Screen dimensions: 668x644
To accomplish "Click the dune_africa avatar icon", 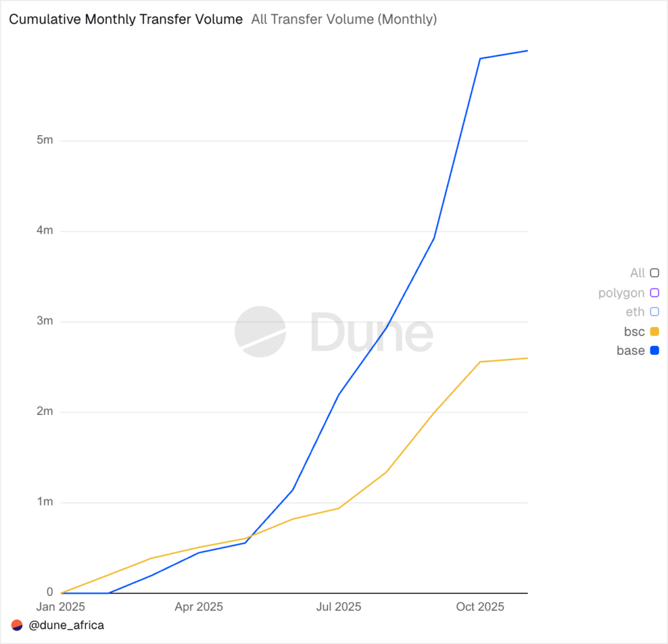I will point(17,625).
